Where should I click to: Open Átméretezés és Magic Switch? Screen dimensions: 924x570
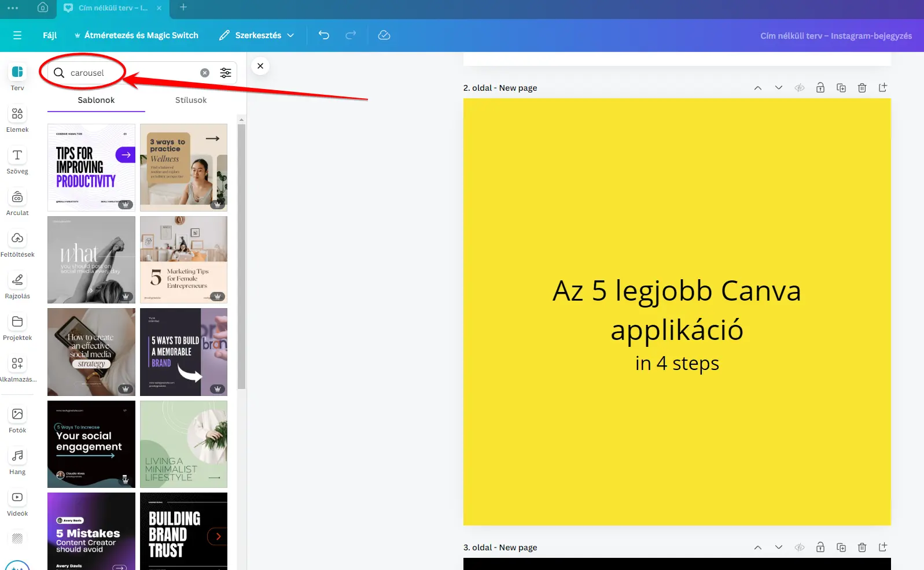(136, 35)
